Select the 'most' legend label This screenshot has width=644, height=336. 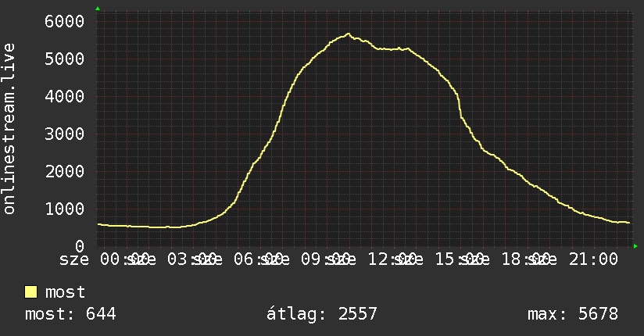point(65,292)
